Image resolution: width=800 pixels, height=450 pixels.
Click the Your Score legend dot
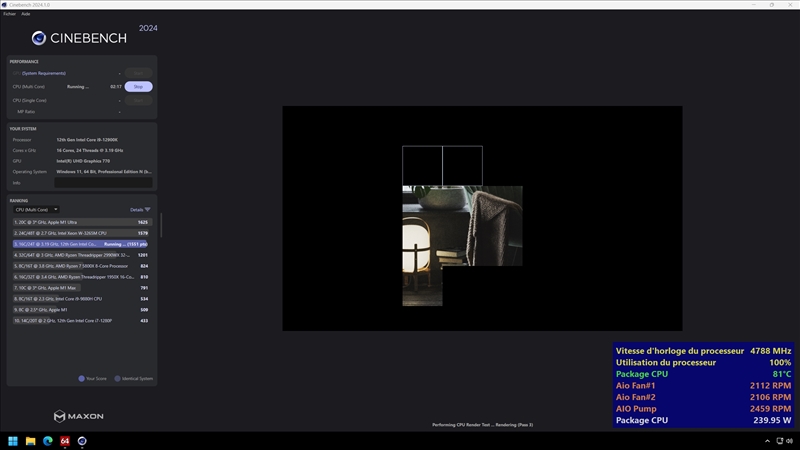click(x=81, y=379)
